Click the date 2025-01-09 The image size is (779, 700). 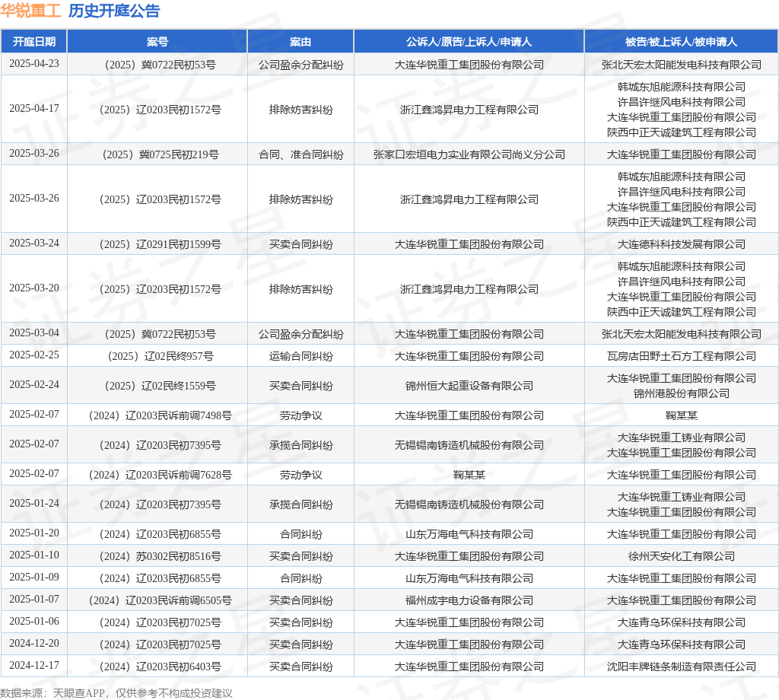click(x=33, y=577)
